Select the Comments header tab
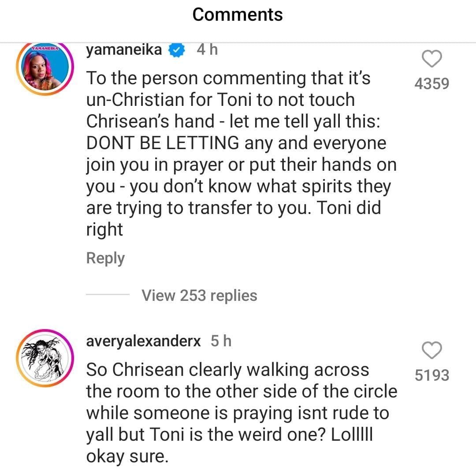Viewport: 476px width, 476px height. [x=237, y=14]
